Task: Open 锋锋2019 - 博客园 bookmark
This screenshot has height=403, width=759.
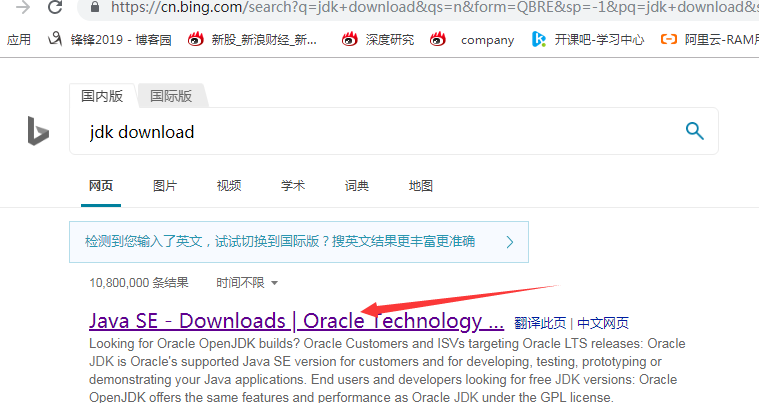Action: point(110,40)
